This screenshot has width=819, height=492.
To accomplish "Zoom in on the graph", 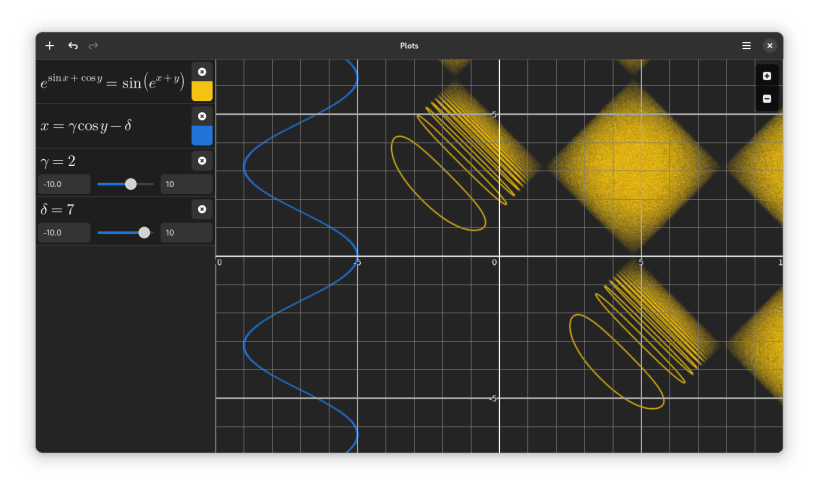I will coord(767,76).
